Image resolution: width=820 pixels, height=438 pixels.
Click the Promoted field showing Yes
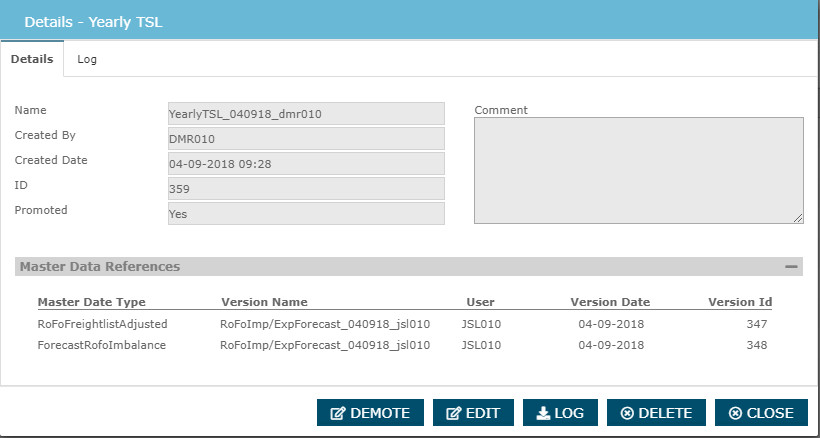(x=306, y=214)
